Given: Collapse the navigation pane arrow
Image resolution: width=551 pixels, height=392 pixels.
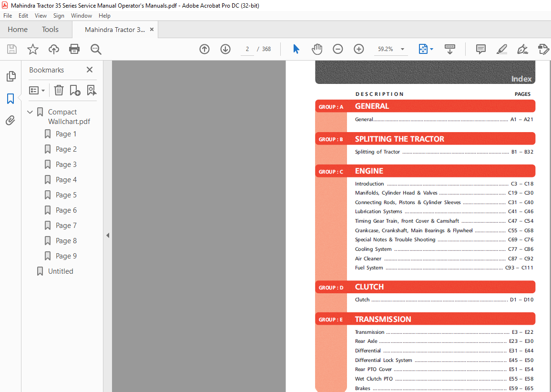Looking at the screenshot, I should tap(108, 235).
